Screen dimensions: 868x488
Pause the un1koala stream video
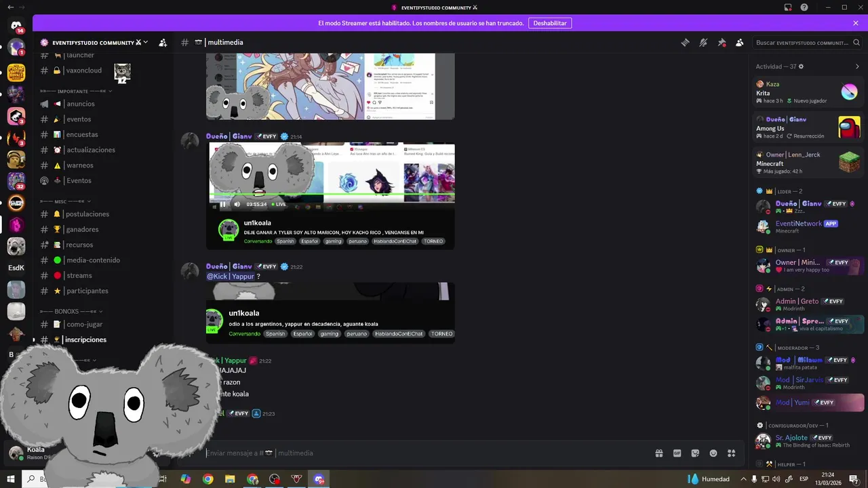222,204
